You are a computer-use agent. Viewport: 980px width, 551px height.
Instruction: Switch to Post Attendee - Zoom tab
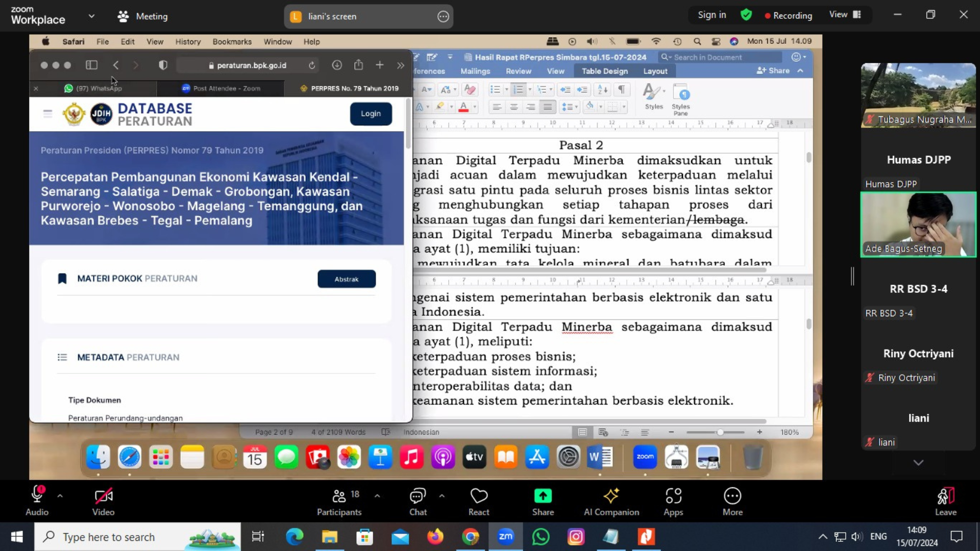tap(221, 88)
